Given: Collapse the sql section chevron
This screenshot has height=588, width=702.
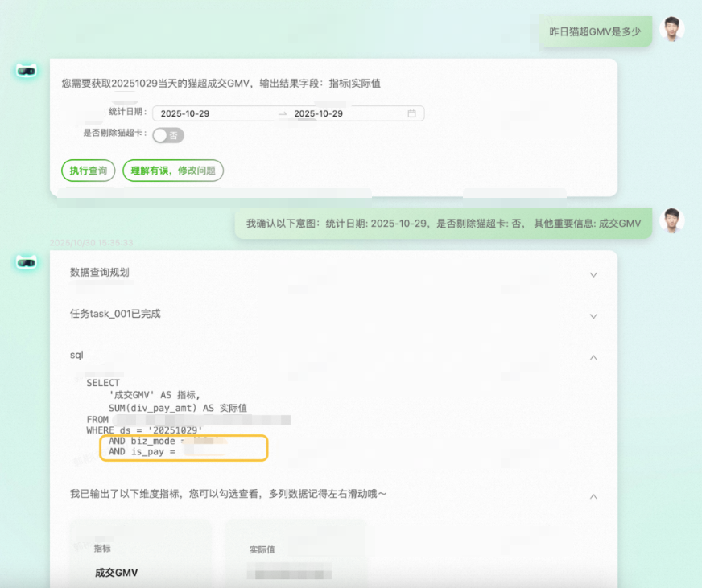Looking at the screenshot, I should (x=593, y=357).
